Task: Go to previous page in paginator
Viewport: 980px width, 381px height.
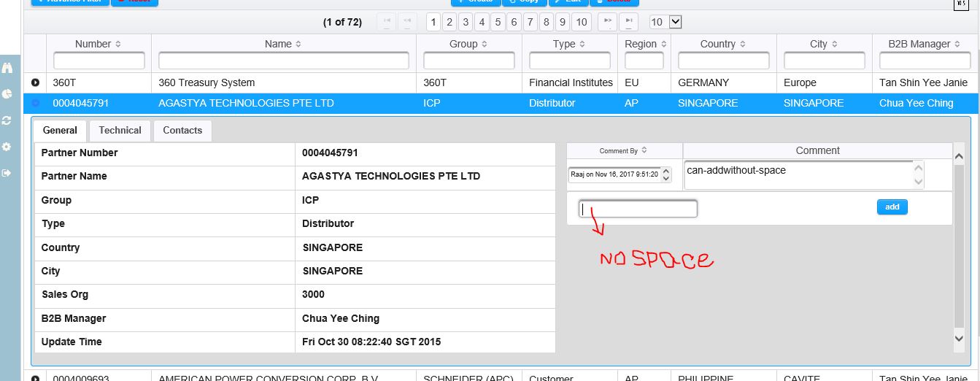Action: (407, 22)
